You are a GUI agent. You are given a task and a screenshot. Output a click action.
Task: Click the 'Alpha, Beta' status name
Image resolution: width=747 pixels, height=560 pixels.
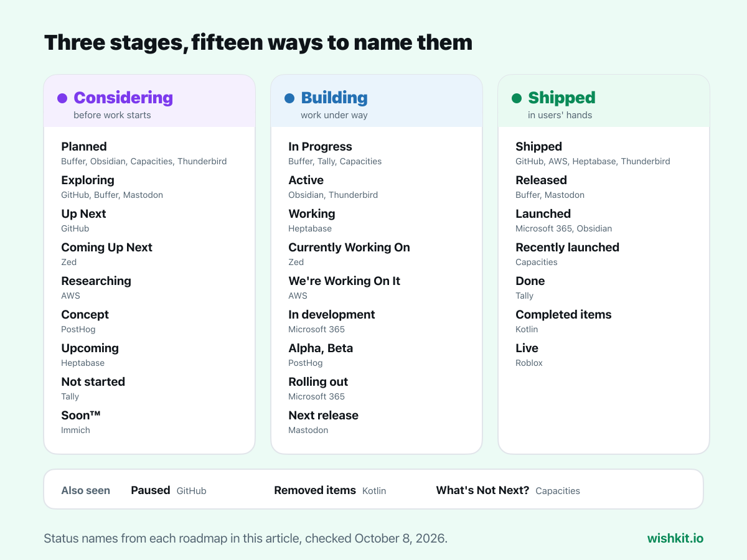(x=321, y=348)
